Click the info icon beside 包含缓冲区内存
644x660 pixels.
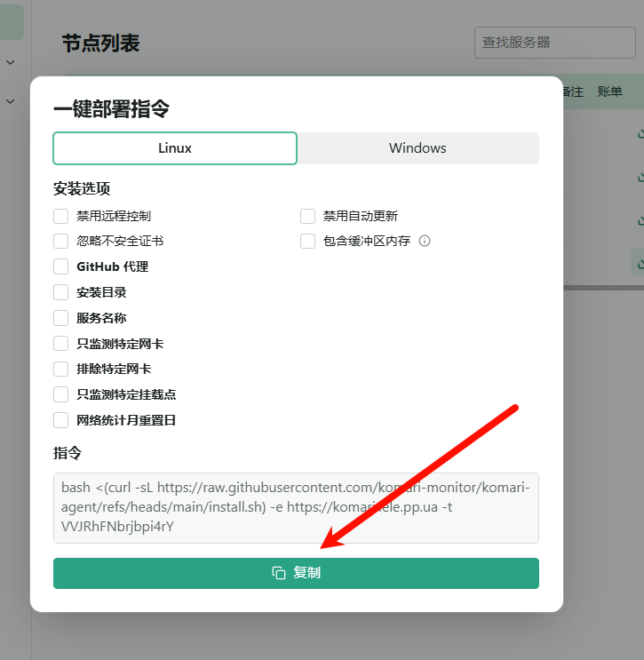pos(425,241)
